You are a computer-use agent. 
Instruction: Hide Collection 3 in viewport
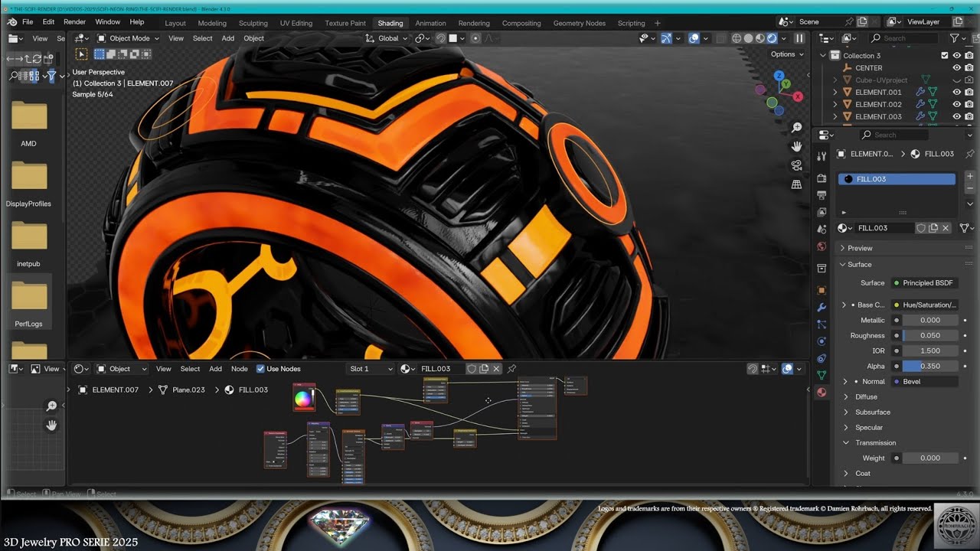click(956, 55)
